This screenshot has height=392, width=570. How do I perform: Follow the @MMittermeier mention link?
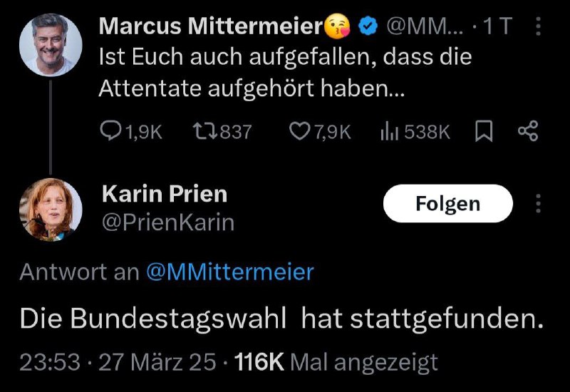pos(229,272)
